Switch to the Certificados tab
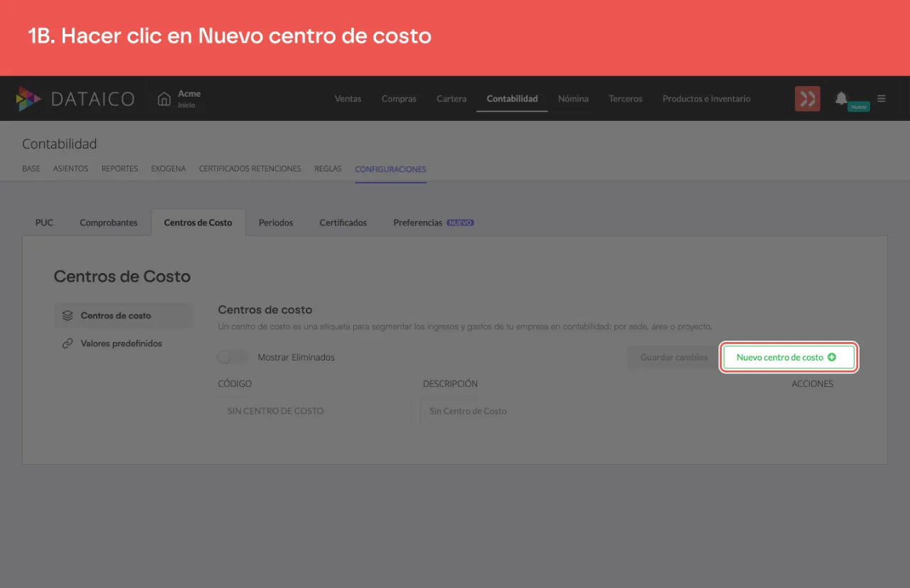The image size is (910, 588). (343, 223)
